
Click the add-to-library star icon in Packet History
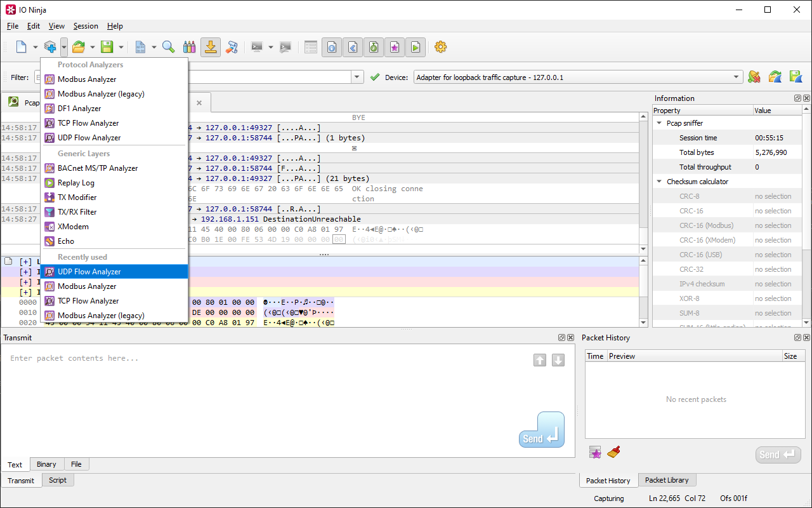click(x=595, y=452)
